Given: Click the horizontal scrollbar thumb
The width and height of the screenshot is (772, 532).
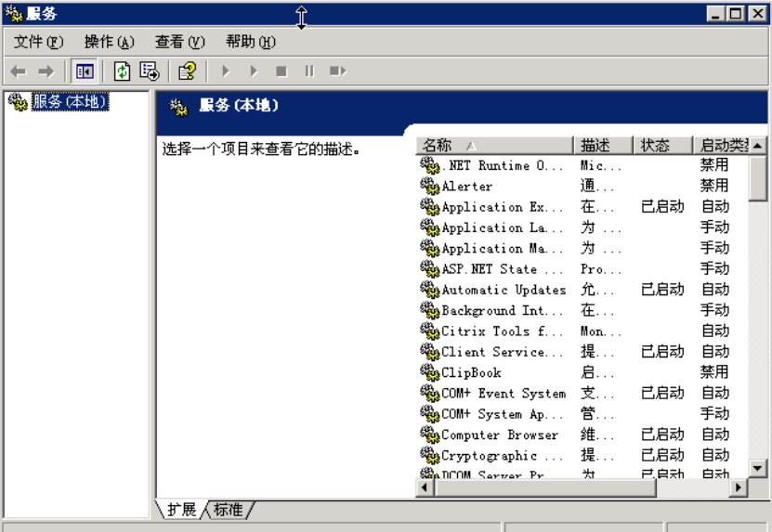Looking at the screenshot, I should [x=544, y=487].
